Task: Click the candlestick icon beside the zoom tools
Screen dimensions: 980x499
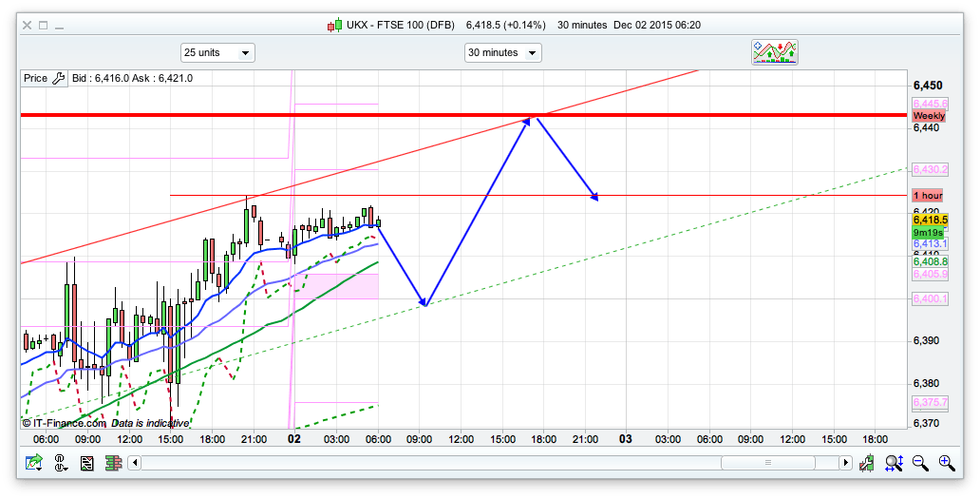Action: pyautogui.click(x=867, y=463)
